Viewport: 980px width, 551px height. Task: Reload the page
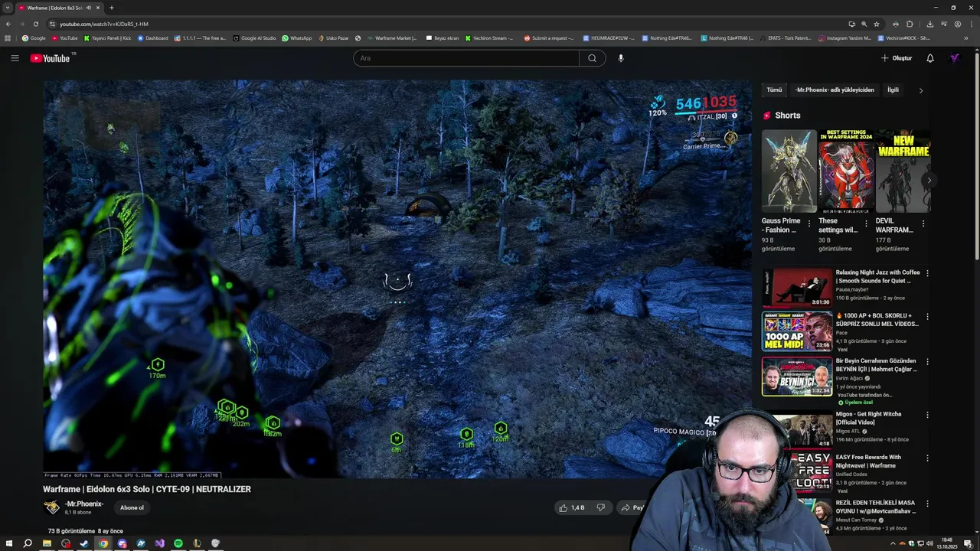(35, 24)
